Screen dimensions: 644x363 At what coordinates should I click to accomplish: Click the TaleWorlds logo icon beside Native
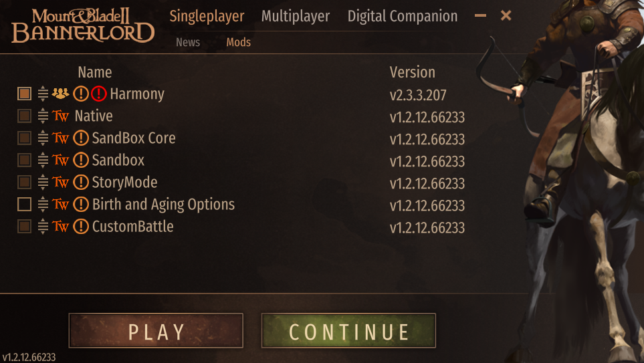click(x=60, y=116)
